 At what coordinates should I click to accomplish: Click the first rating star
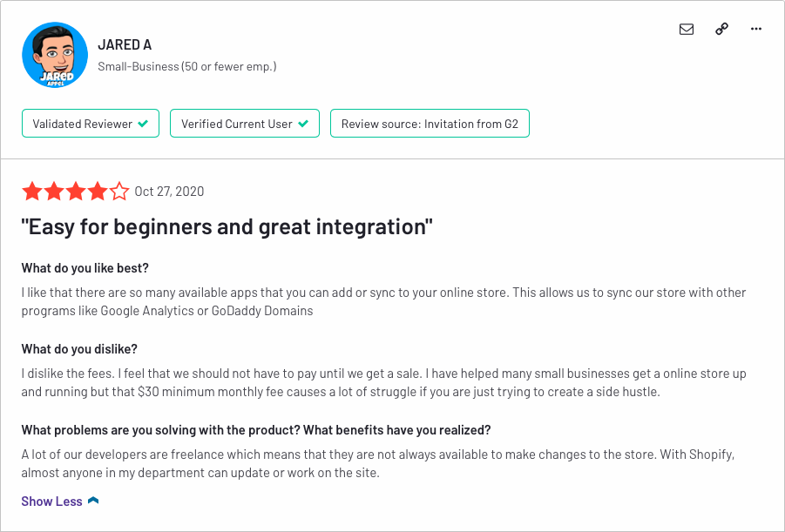(x=32, y=192)
